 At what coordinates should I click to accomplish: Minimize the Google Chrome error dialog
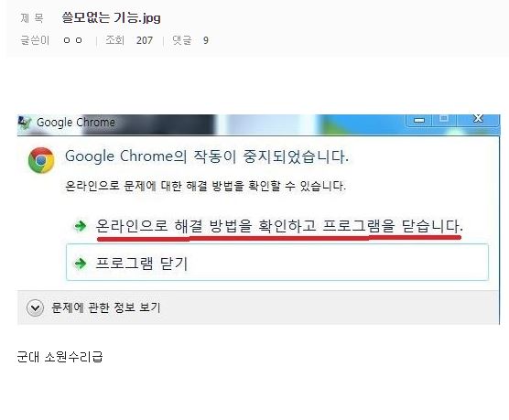(x=418, y=120)
